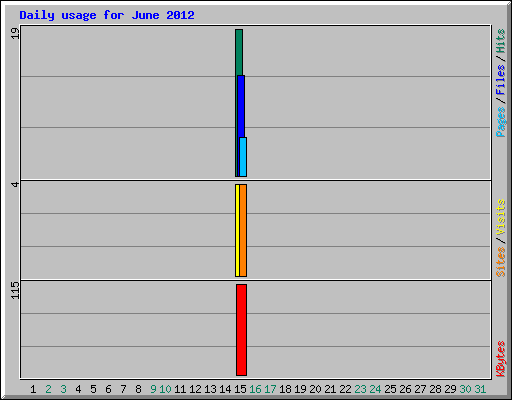Click the Hits legend label
The image size is (512, 400).
click(500, 41)
